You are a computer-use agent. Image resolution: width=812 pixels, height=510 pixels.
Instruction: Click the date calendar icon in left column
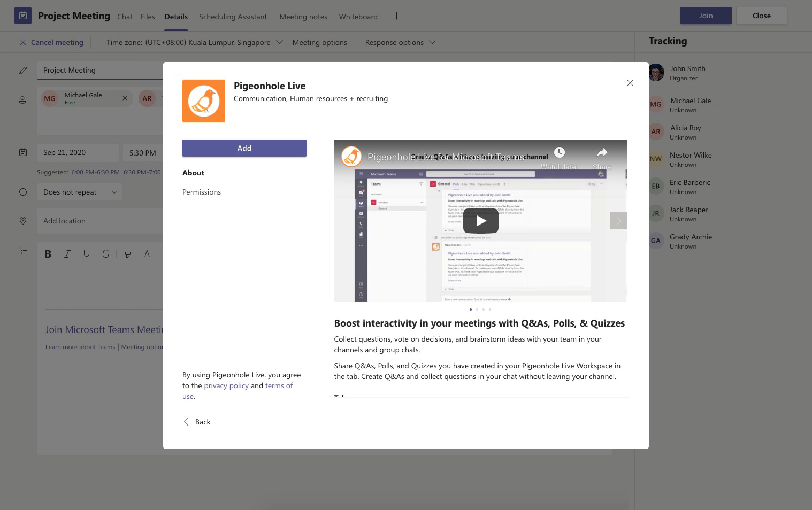(x=23, y=152)
